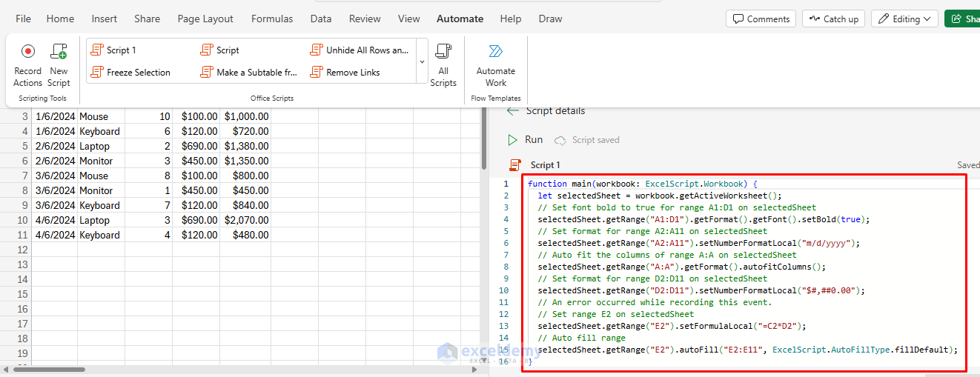The height and width of the screenshot is (377, 980).
Task: Launch Unhide All Rows script
Action: coord(360,50)
